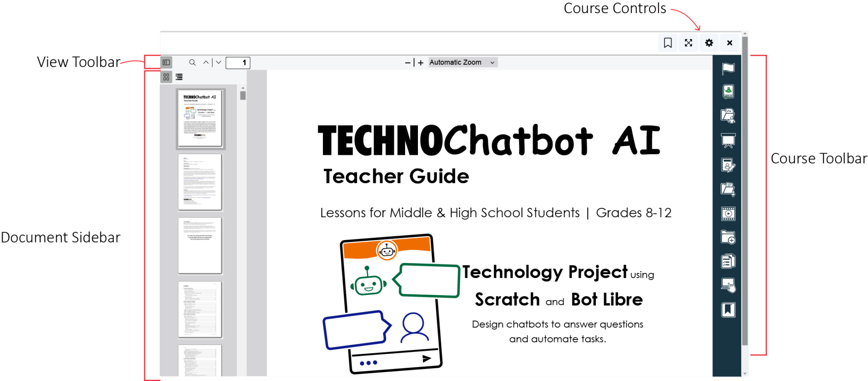This screenshot has height=381, width=868.
Task: Switch sidebar to outline list view
Action: [x=179, y=77]
